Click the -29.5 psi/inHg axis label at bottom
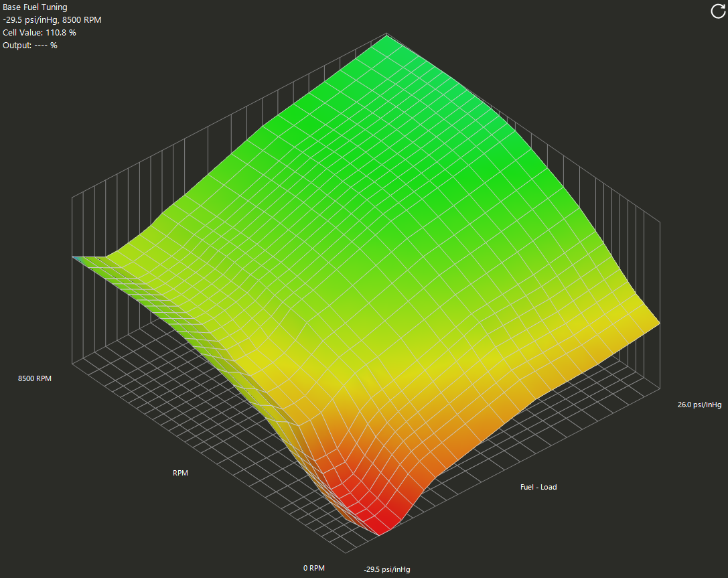728x578 pixels. pyautogui.click(x=387, y=569)
